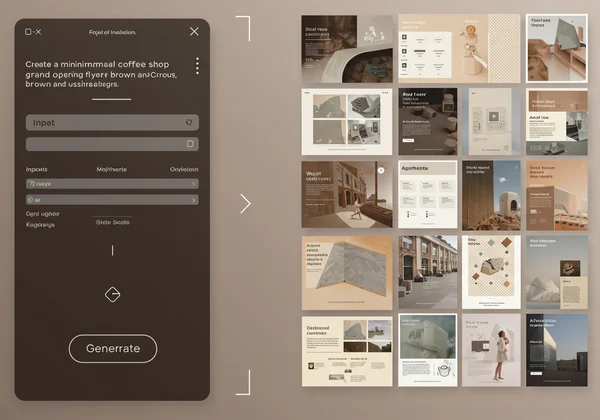The image size is (600, 420).
Task: Click the square icon in the second field
Action: coord(190,144)
